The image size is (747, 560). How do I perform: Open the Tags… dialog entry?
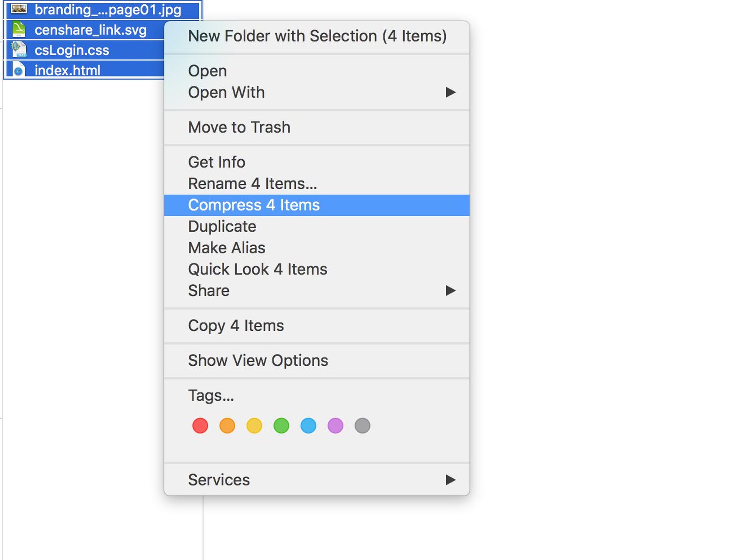(x=211, y=395)
